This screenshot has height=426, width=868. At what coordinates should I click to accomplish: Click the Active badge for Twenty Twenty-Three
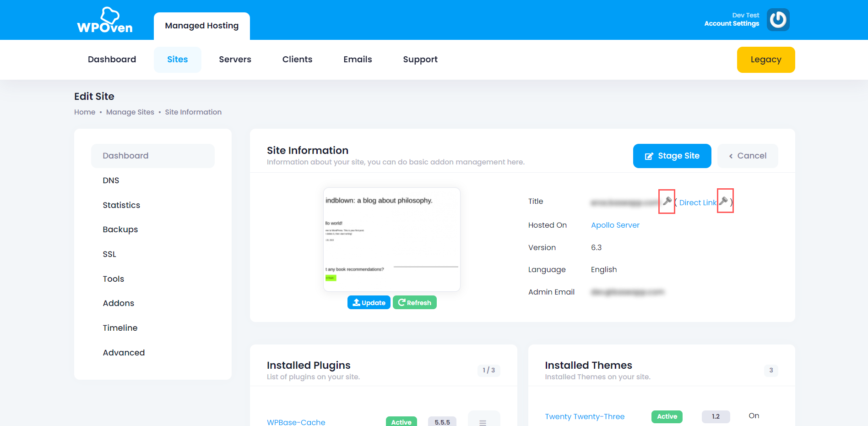coord(667,416)
